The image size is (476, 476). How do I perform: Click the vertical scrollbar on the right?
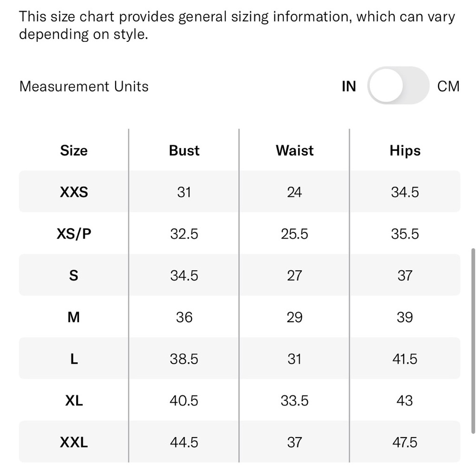[473, 341]
